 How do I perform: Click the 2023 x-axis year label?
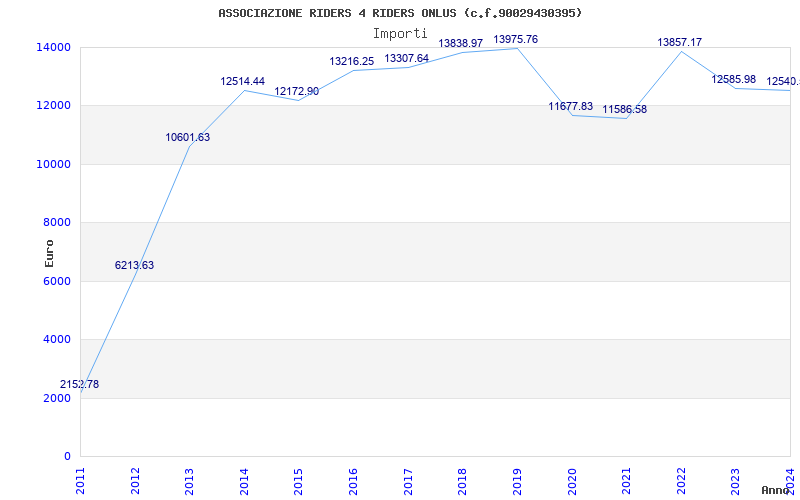[x=735, y=481]
